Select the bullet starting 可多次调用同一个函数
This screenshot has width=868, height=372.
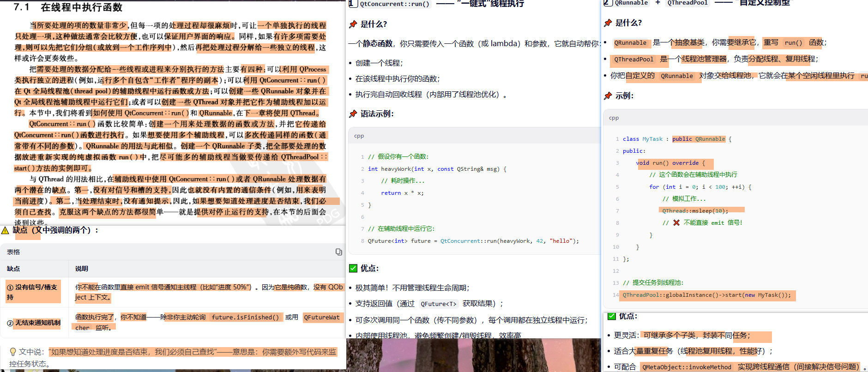click(x=471, y=320)
